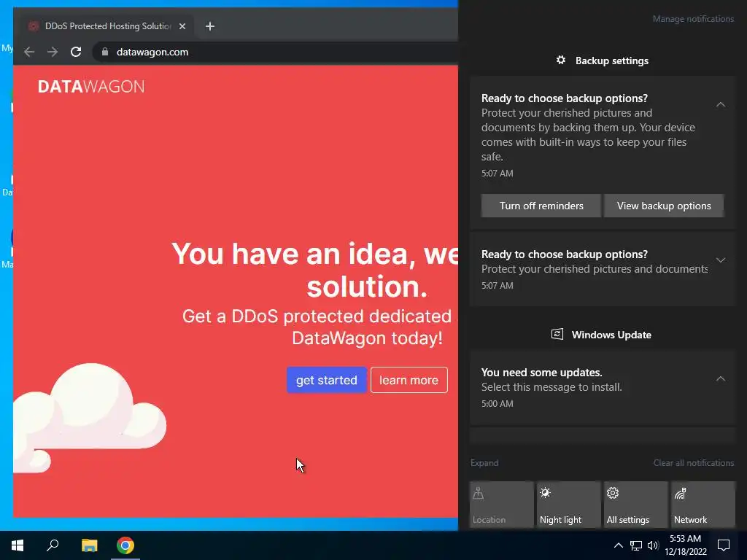Open File Explorer from taskbar
The width and height of the screenshot is (747, 560).
[x=89, y=545]
